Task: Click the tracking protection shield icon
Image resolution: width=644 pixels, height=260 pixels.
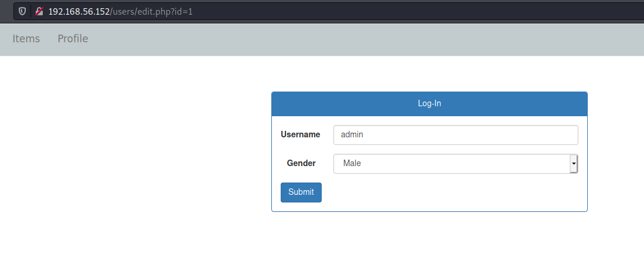Action: click(22, 11)
